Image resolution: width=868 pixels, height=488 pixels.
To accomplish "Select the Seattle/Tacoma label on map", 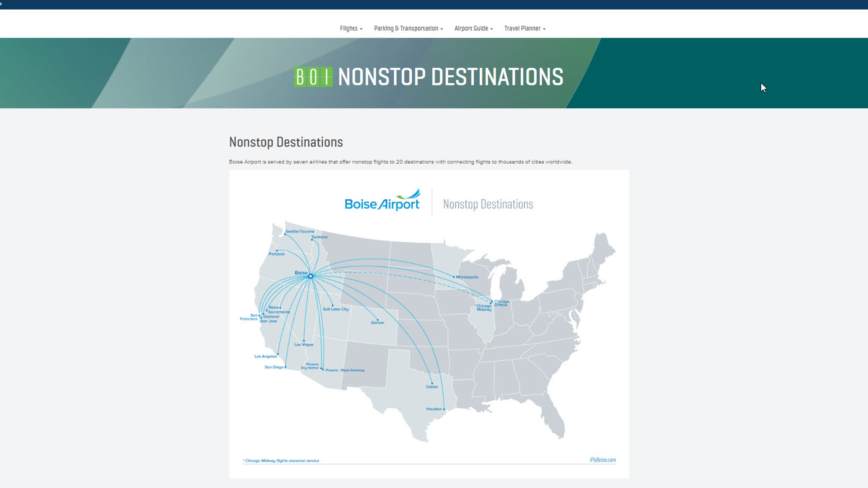I will coord(299,231).
